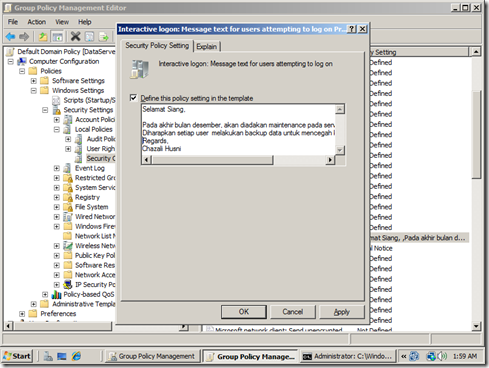Viewport: 489px width, 368px height.
Task: Toggle Define this policy setting checkbox
Action: [133, 98]
